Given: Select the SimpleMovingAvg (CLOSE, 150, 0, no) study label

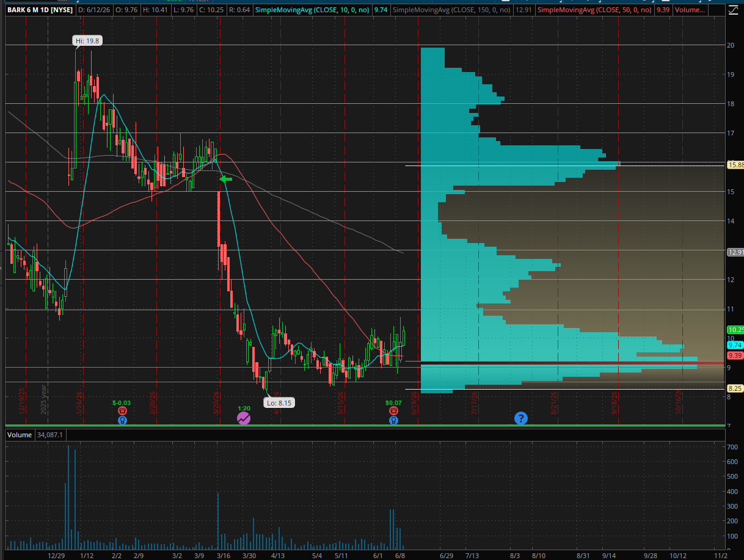Looking at the screenshot, I should (x=453, y=10).
